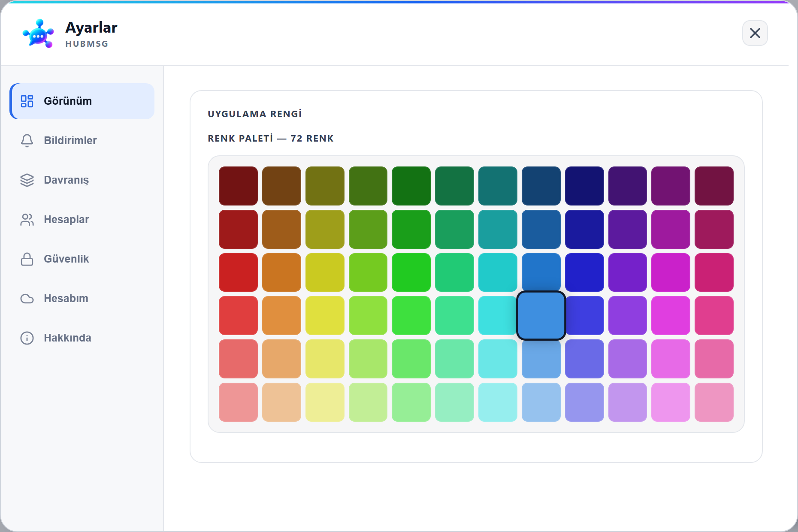Select the pale pink swatch at bottom-right corner
This screenshot has width=798, height=532.
tap(714, 402)
